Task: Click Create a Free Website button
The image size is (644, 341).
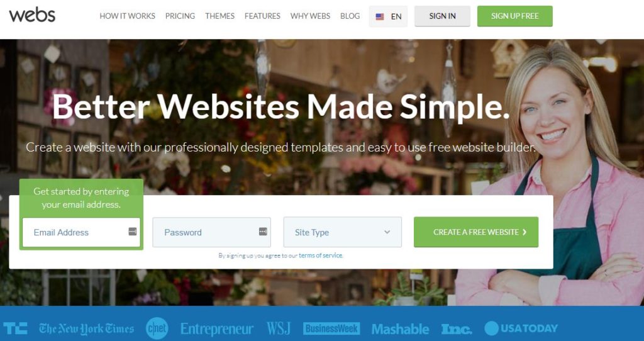Action: 476,232
